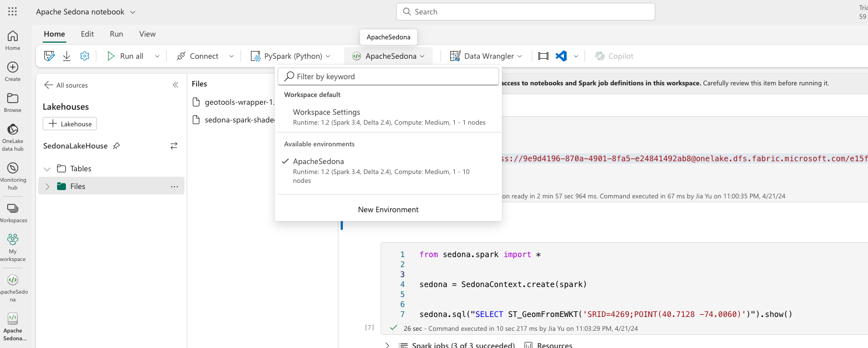Open the Monitoring hub from the sidebar
868x348 pixels.
click(x=12, y=167)
